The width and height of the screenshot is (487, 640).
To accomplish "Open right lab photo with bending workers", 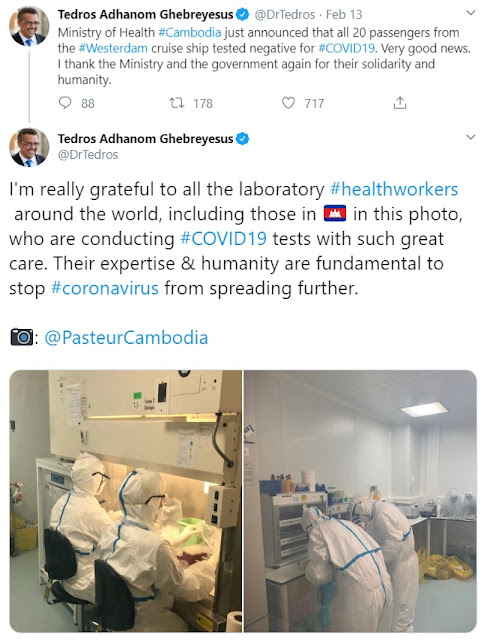I will (360, 501).
